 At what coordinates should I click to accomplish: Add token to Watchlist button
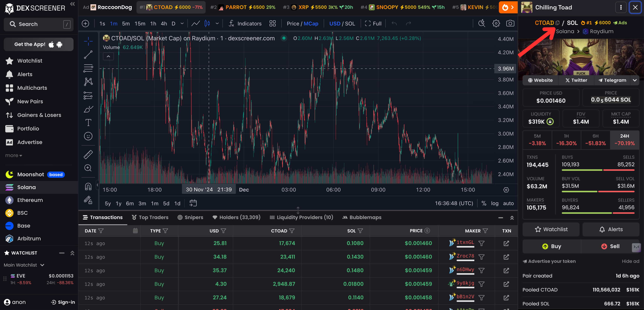pyautogui.click(x=551, y=229)
